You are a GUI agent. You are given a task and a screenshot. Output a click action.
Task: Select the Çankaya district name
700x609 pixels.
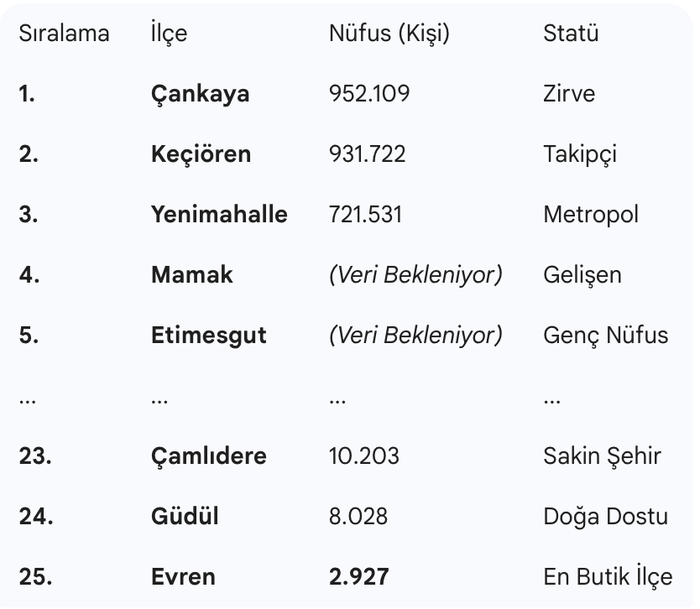click(200, 94)
